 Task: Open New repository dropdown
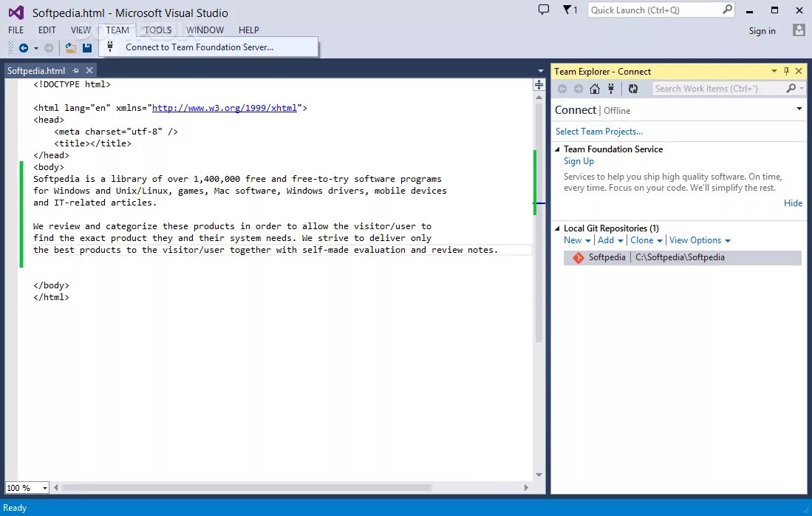(577, 240)
